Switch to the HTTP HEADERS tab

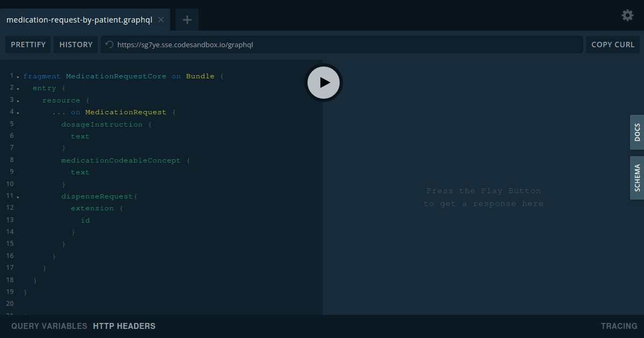click(124, 326)
